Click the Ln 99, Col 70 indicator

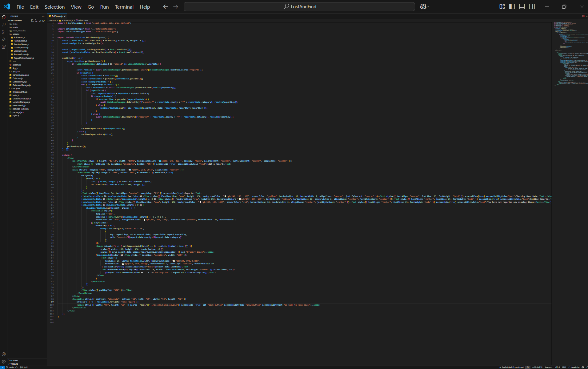(x=537, y=367)
